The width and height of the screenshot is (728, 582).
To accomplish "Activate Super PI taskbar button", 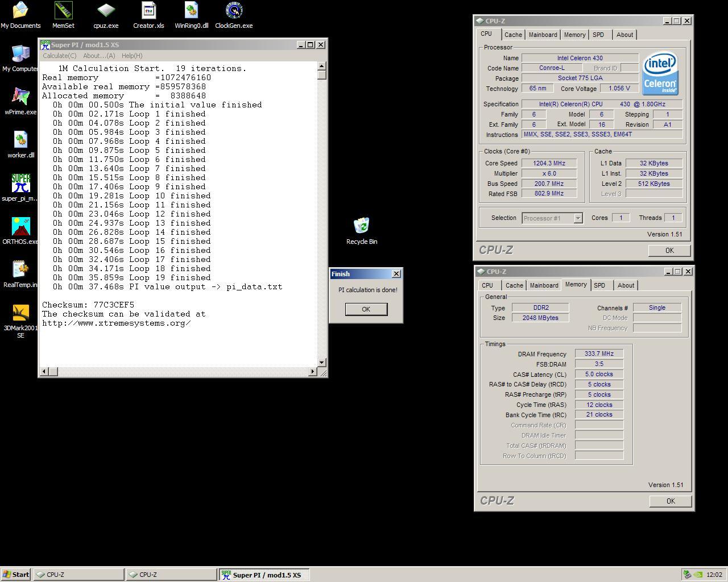I will [x=264, y=575].
